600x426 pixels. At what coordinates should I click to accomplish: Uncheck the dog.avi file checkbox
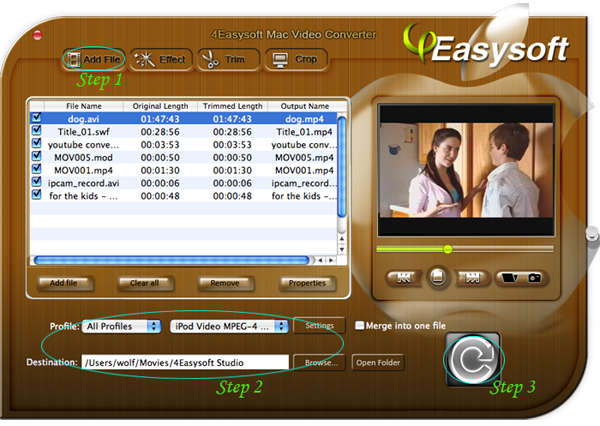click(x=37, y=118)
